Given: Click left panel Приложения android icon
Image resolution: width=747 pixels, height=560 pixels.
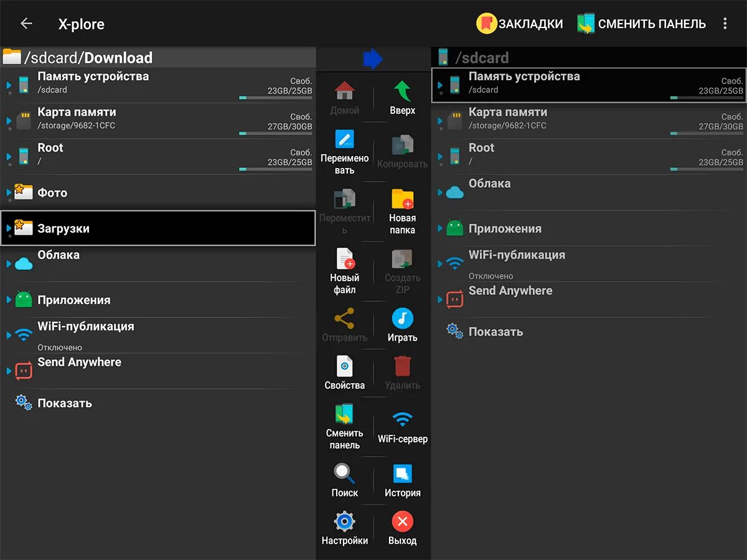Looking at the screenshot, I should point(24,299).
